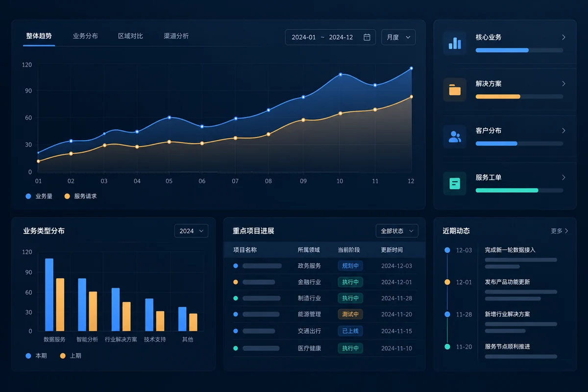Switch to the 整体趋势 tab

click(x=39, y=36)
